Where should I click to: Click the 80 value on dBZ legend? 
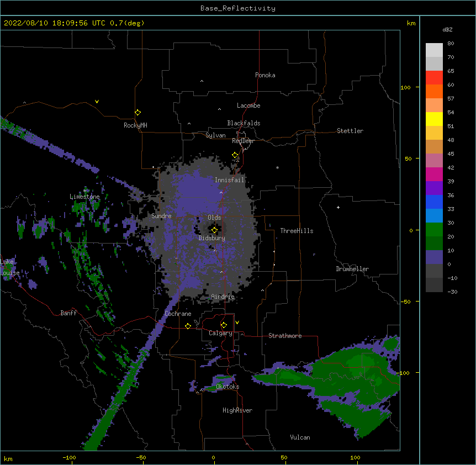tap(451, 44)
